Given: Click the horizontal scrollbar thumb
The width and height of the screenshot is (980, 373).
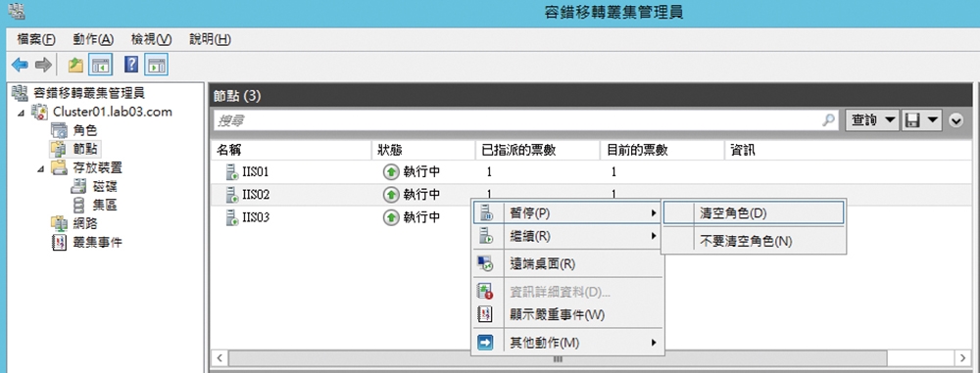Looking at the screenshot, I should 558,358.
